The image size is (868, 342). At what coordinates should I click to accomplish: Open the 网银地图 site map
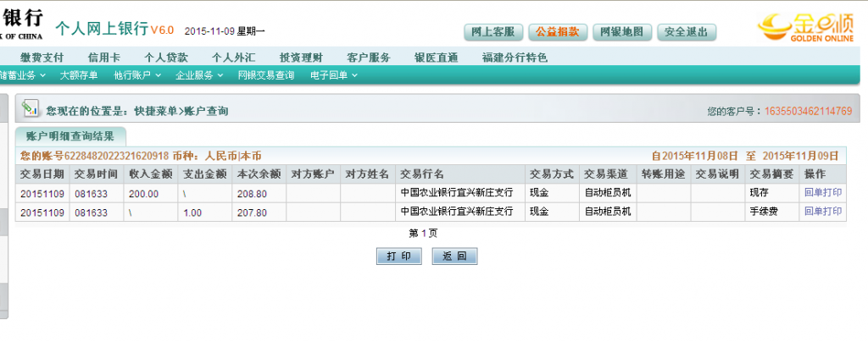tap(622, 32)
